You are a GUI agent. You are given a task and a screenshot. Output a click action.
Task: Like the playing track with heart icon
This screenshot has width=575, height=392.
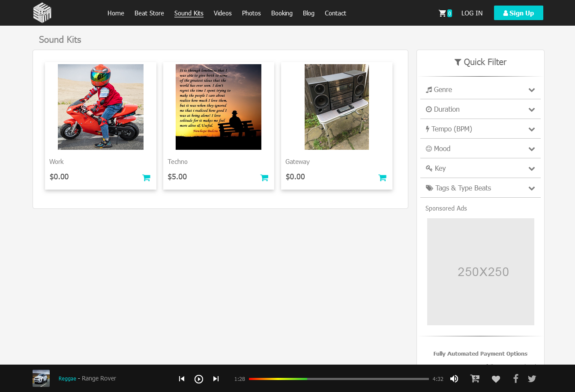tap(496, 379)
